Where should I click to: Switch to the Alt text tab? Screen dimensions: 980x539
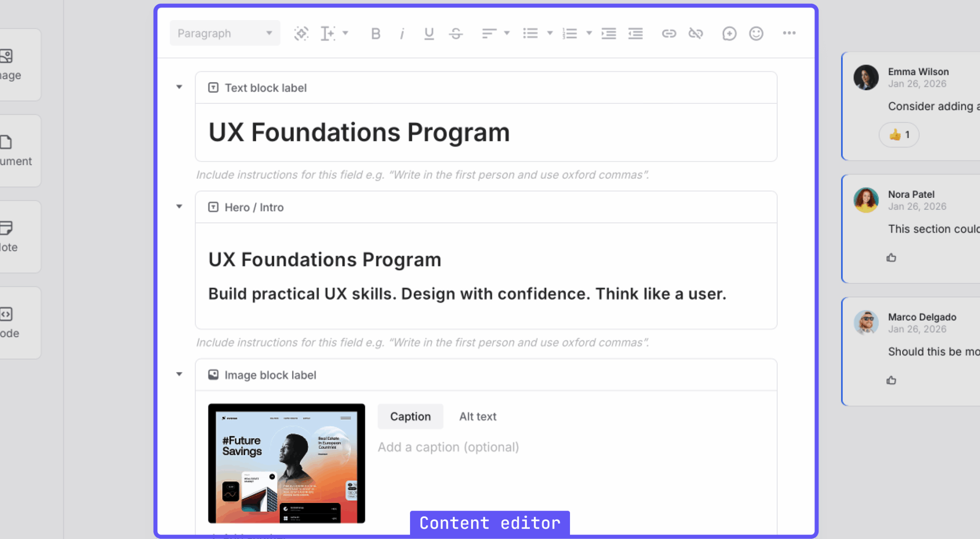pyautogui.click(x=477, y=416)
